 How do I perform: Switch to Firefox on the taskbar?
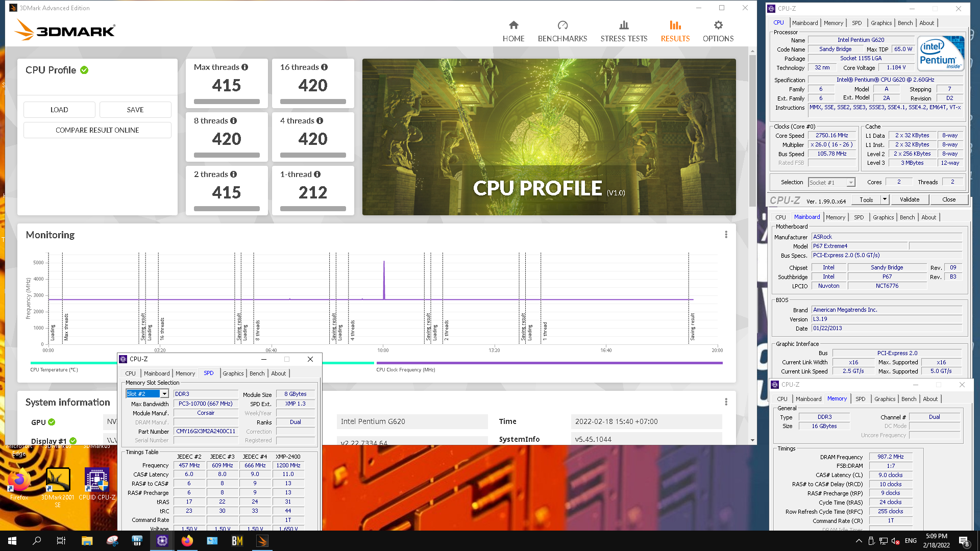(x=187, y=541)
